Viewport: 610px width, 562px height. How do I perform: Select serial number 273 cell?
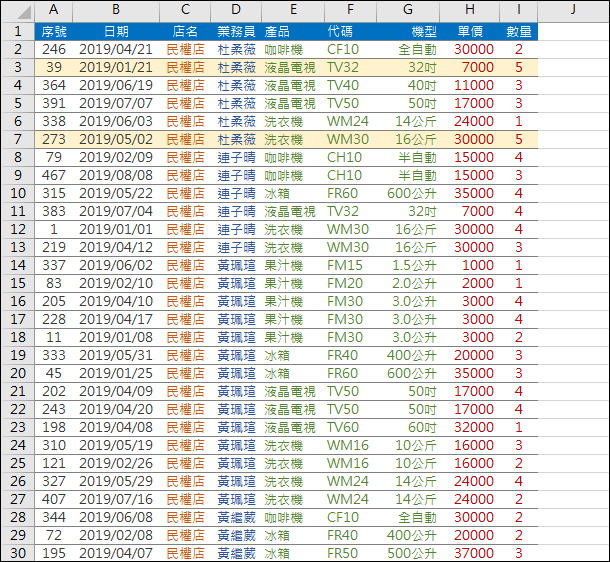coord(54,139)
